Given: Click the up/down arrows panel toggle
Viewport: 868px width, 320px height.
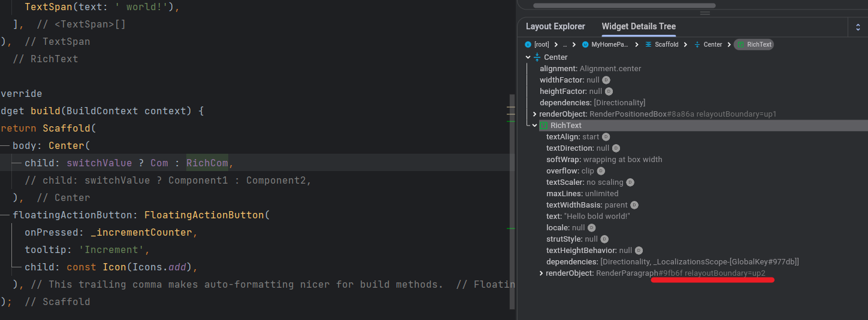Looking at the screenshot, I should (x=858, y=27).
